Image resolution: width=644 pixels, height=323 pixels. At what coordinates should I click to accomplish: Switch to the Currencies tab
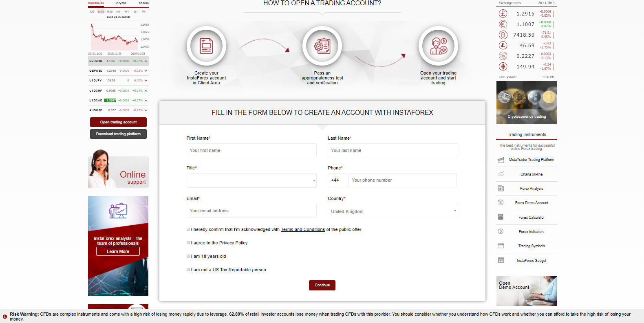[96, 3]
